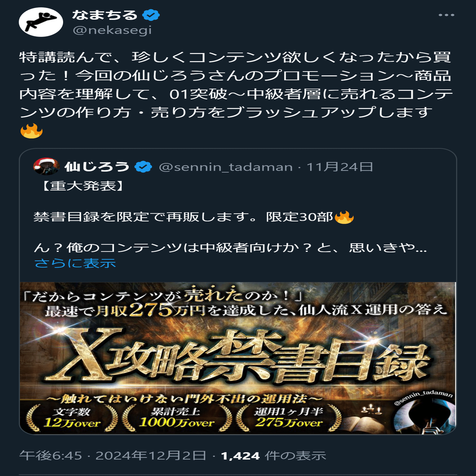This screenshot has width=476, height=476.
Task: Open 仙じろう's Santa-hat avatar
Action: (x=46, y=167)
